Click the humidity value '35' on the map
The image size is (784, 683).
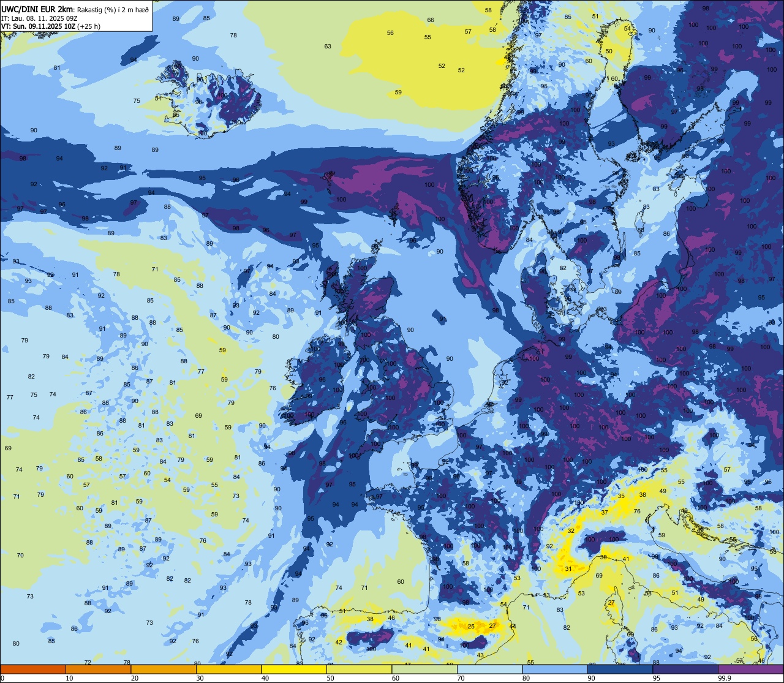pos(621,496)
